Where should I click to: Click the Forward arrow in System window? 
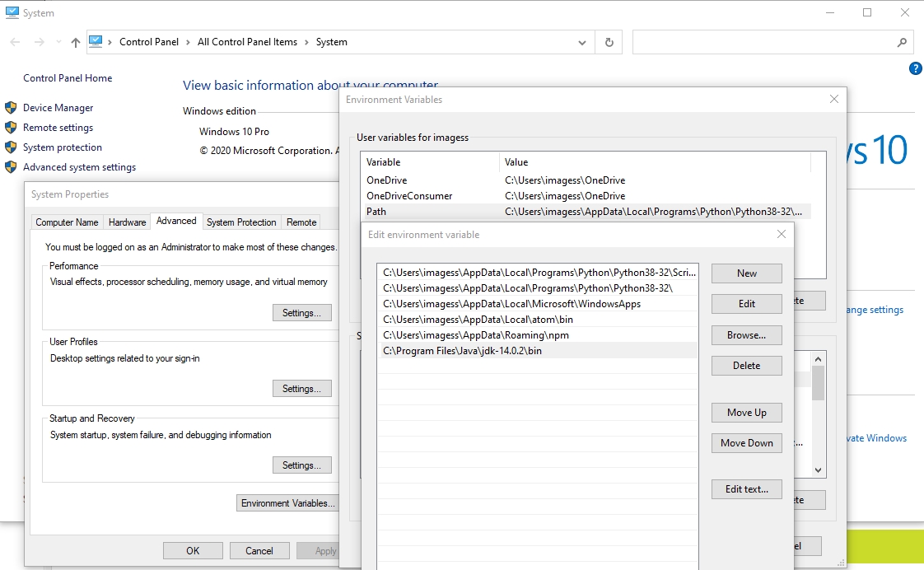(x=39, y=42)
